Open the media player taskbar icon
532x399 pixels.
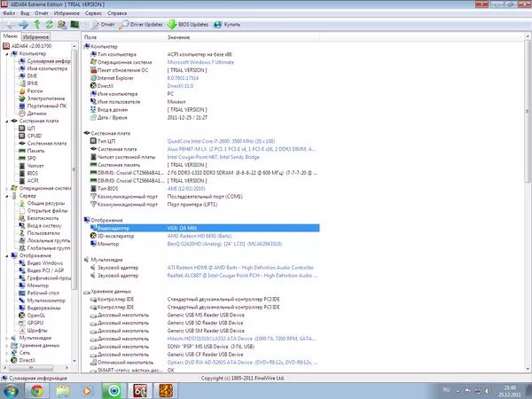pos(87,391)
